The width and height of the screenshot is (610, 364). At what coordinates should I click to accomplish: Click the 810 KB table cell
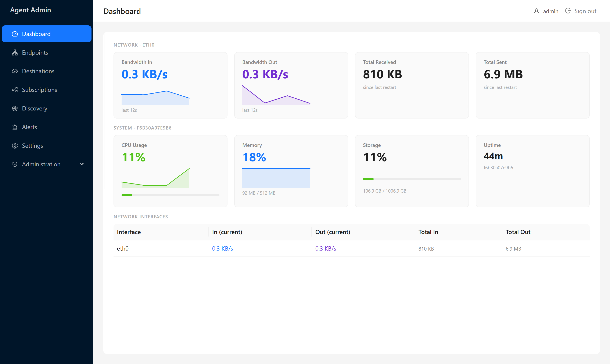tap(426, 249)
